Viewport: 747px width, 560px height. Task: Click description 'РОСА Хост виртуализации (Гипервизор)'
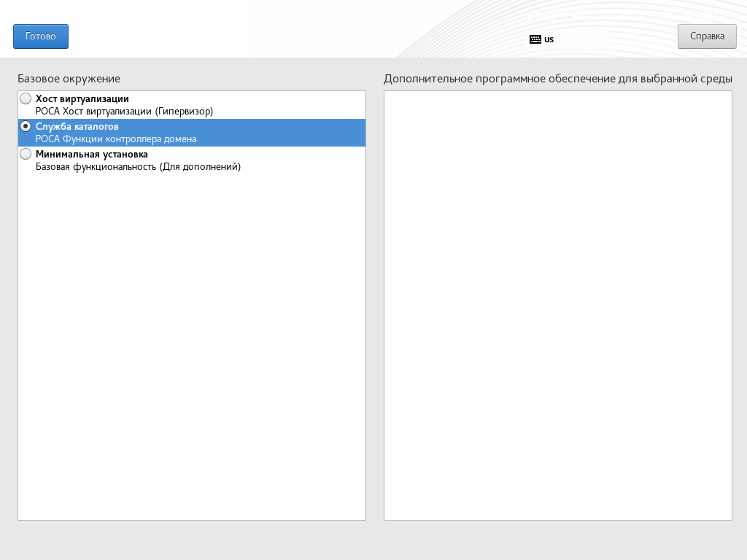tap(124, 112)
